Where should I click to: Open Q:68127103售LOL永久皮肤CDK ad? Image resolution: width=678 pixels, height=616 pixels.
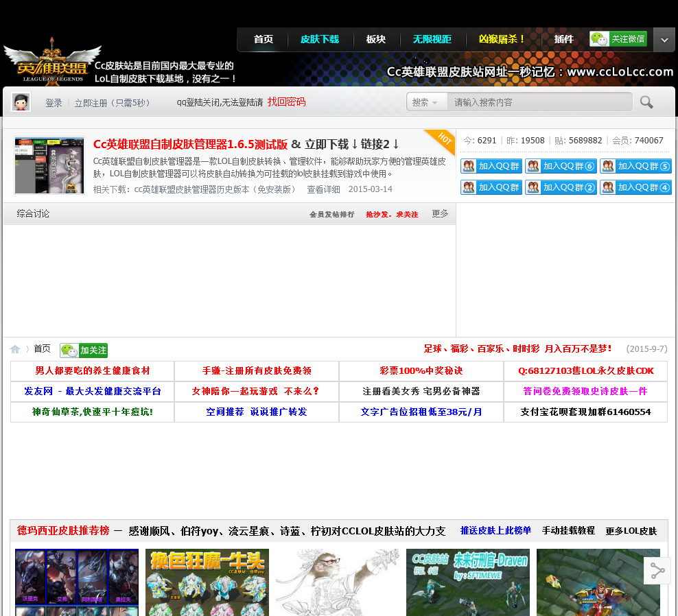(x=585, y=371)
